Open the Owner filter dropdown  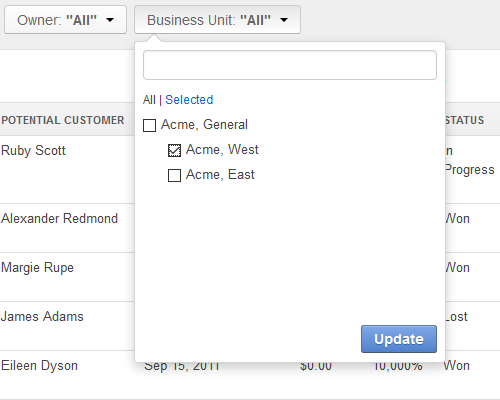(65, 20)
